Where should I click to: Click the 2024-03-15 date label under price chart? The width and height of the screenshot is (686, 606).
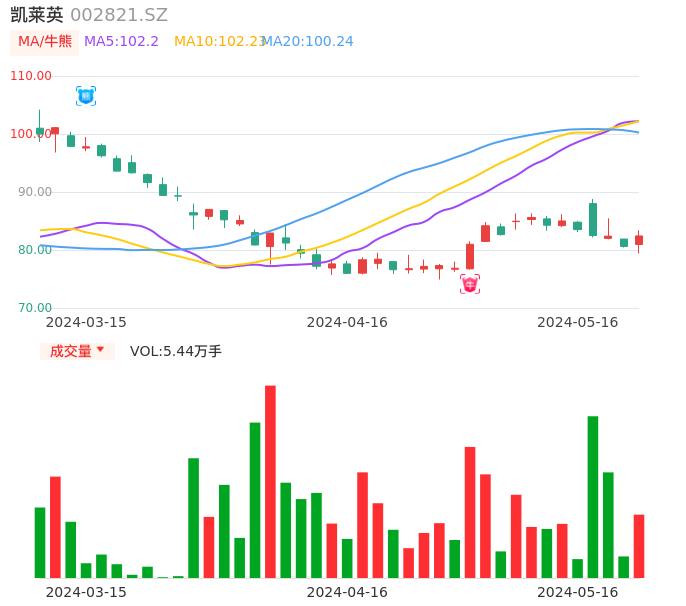click(x=86, y=322)
